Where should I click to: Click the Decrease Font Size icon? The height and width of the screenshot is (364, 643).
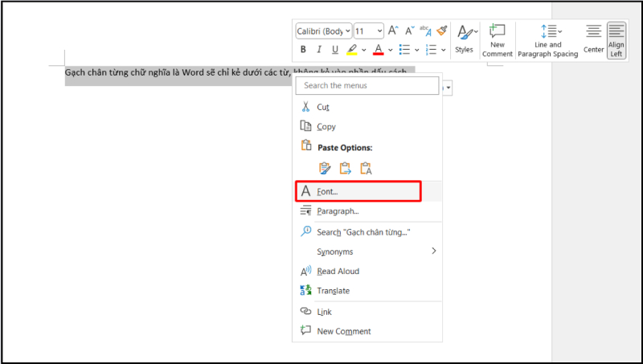point(409,31)
